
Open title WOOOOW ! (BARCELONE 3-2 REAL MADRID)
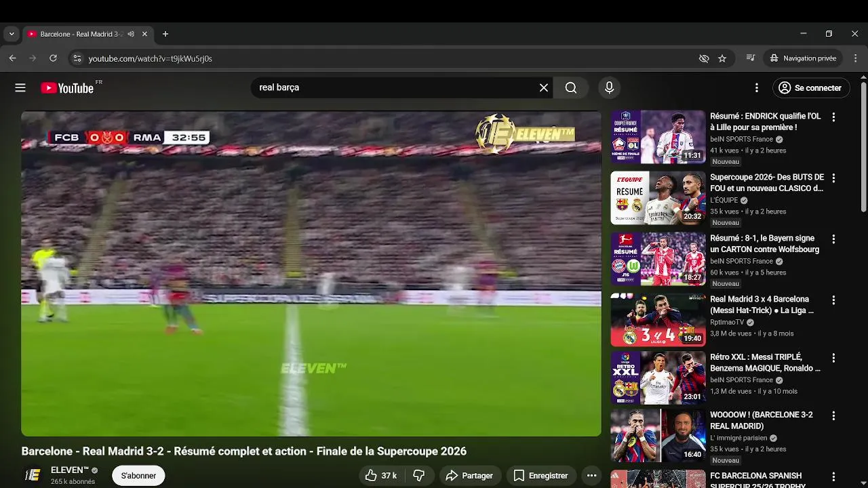(762, 420)
